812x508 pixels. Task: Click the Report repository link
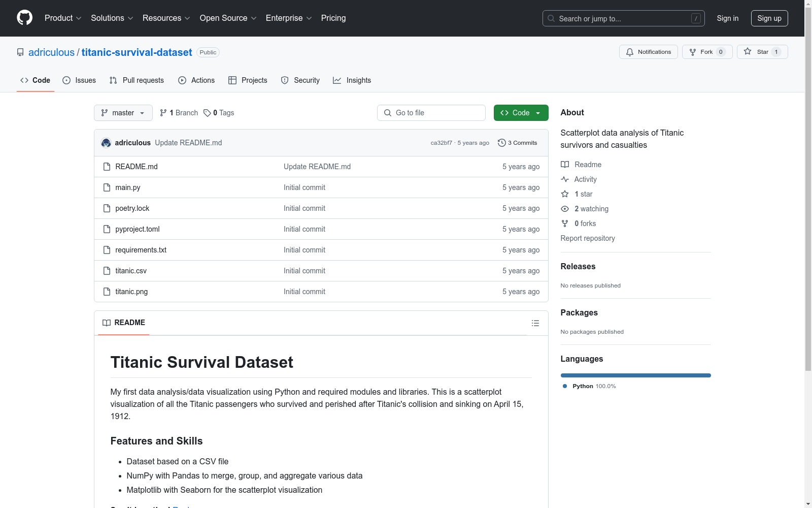588,238
